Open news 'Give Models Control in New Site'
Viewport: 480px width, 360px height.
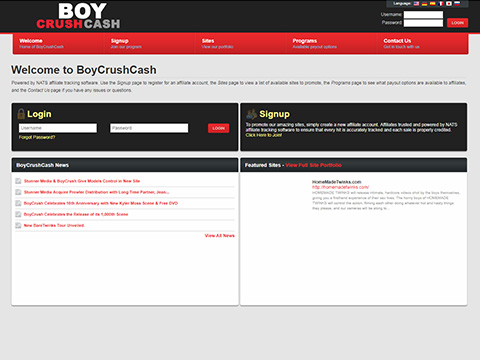82,181
